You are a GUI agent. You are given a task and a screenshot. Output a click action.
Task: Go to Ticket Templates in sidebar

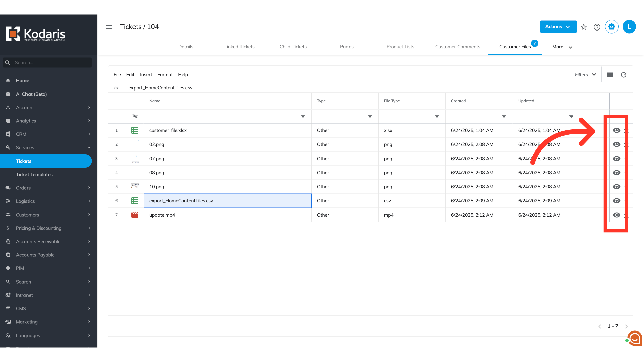[34, 175]
